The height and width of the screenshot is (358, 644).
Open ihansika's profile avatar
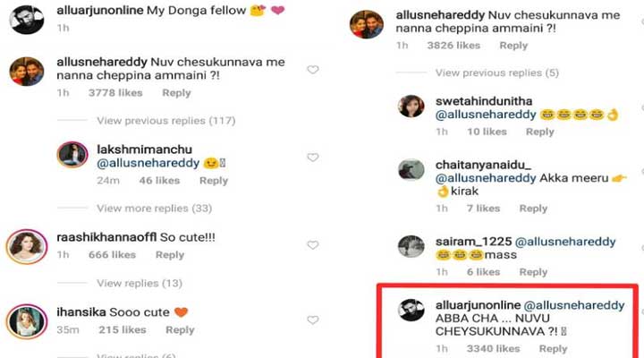27,320
